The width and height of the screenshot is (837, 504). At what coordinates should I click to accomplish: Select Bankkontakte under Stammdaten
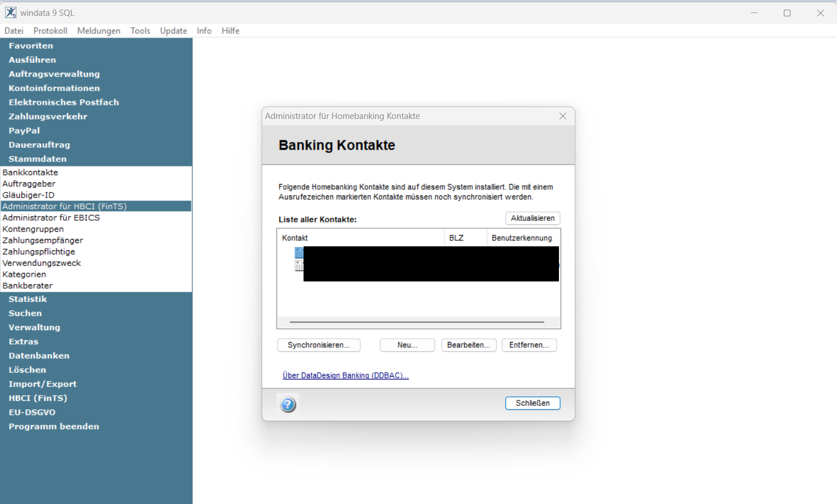point(96,172)
